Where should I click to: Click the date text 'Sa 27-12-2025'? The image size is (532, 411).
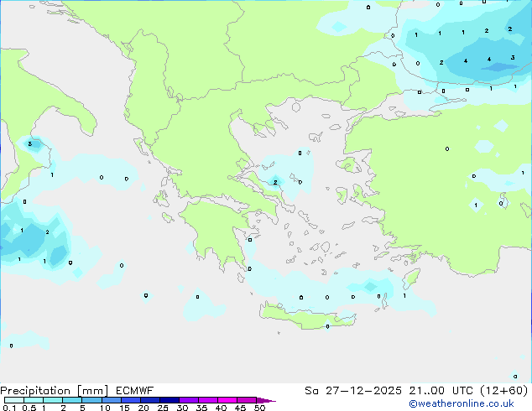point(353,391)
